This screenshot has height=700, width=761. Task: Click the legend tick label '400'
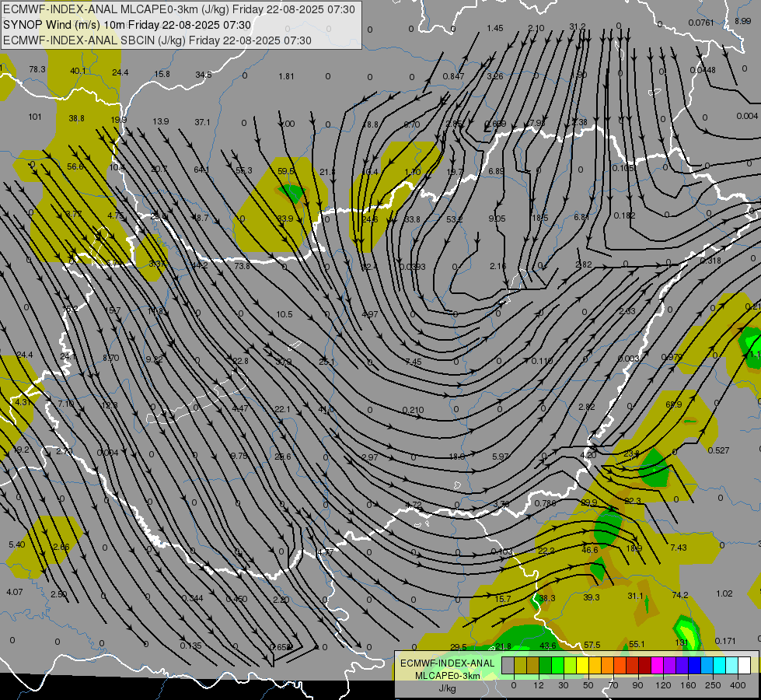[738, 685]
